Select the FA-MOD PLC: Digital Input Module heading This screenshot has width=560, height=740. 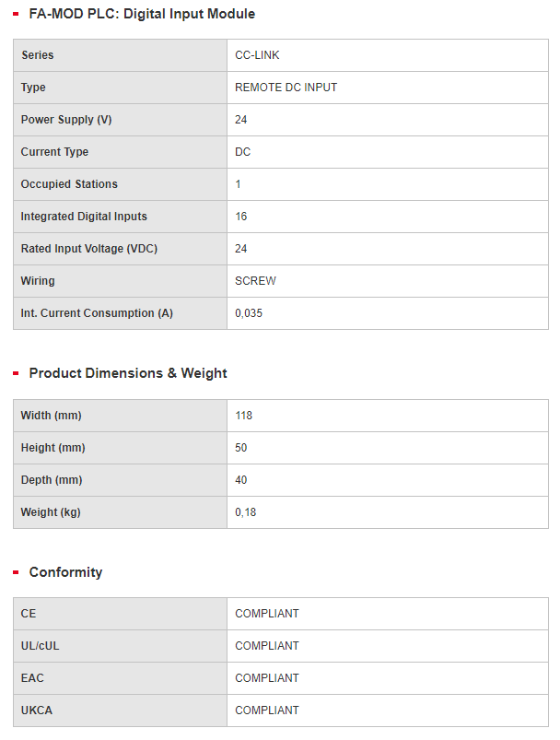click(142, 14)
